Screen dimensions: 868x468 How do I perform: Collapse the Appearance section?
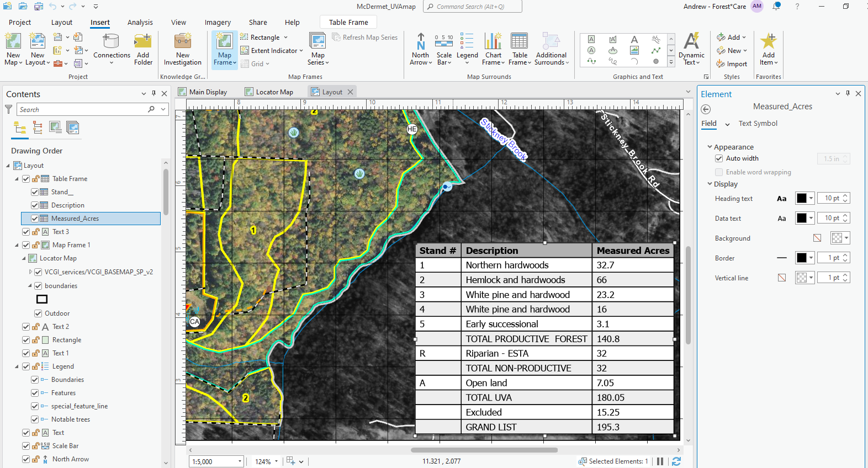[710, 147]
